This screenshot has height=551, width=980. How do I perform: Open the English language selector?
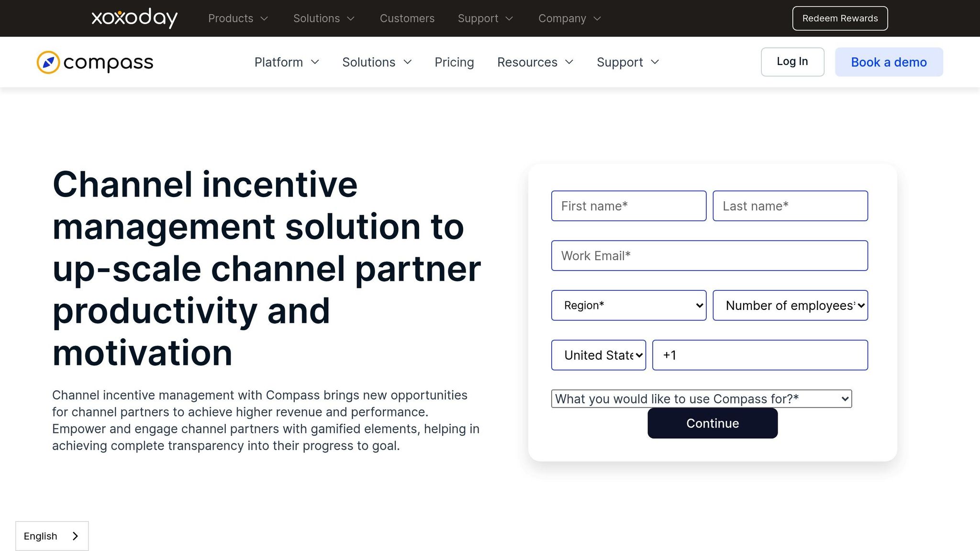pyautogui.click(x=52, y=536)
